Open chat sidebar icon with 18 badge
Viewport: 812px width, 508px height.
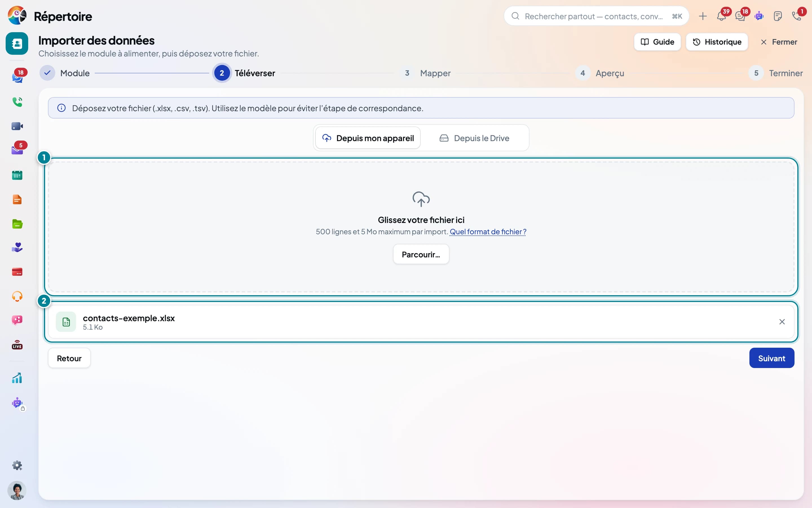pos(17,77)
